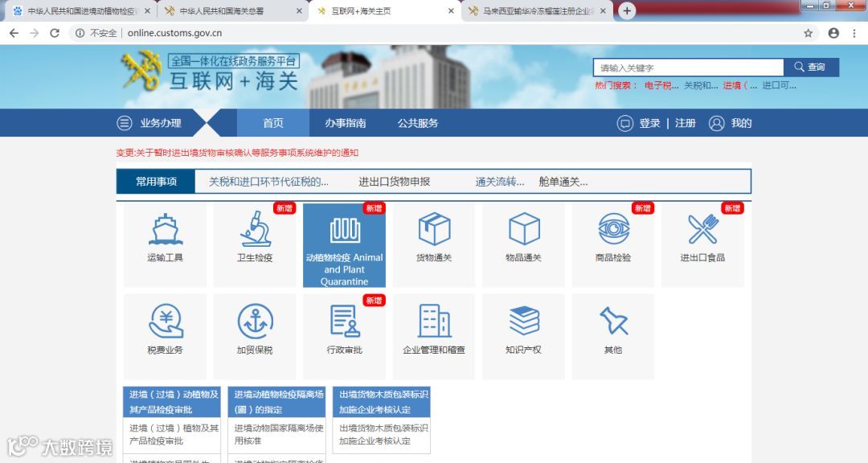The height and width of the screenshot is (463, 868).
Task: Click the 查询 search button
Action: coord(811,67)
